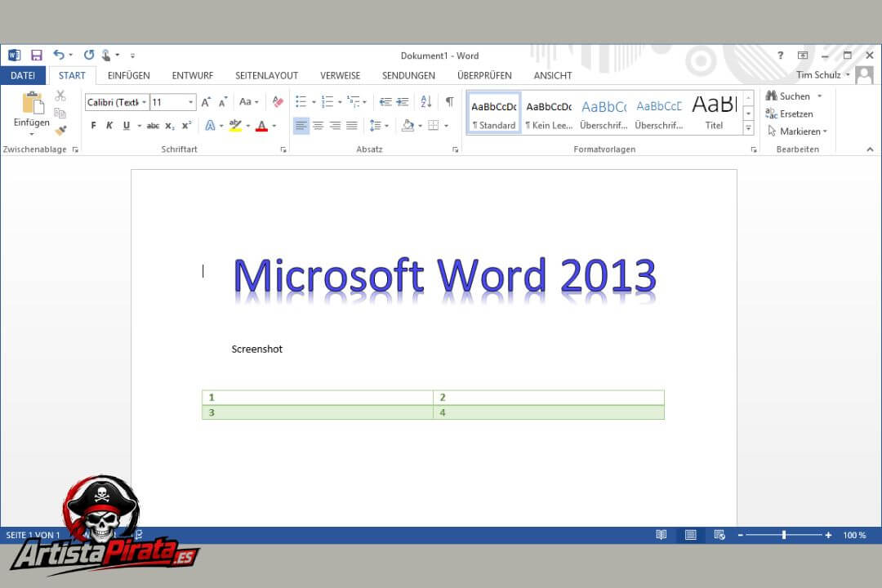
Task: Click the Save icon in quick access toolbar
Action: tap(37, 56)
